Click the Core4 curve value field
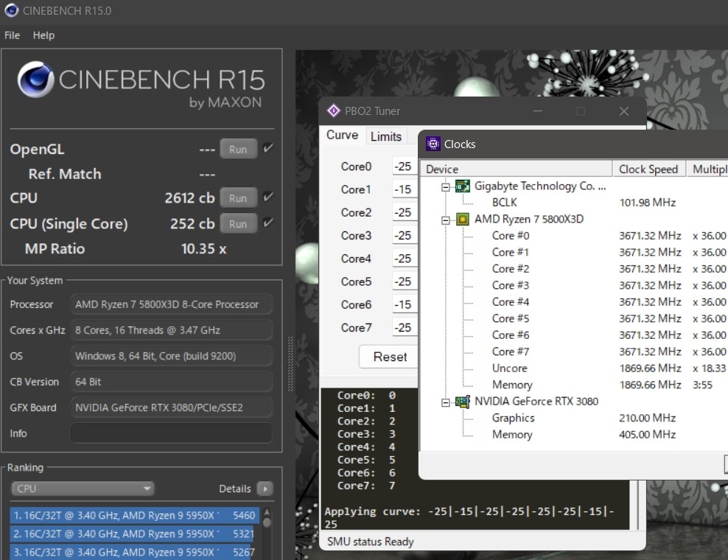 405,258
